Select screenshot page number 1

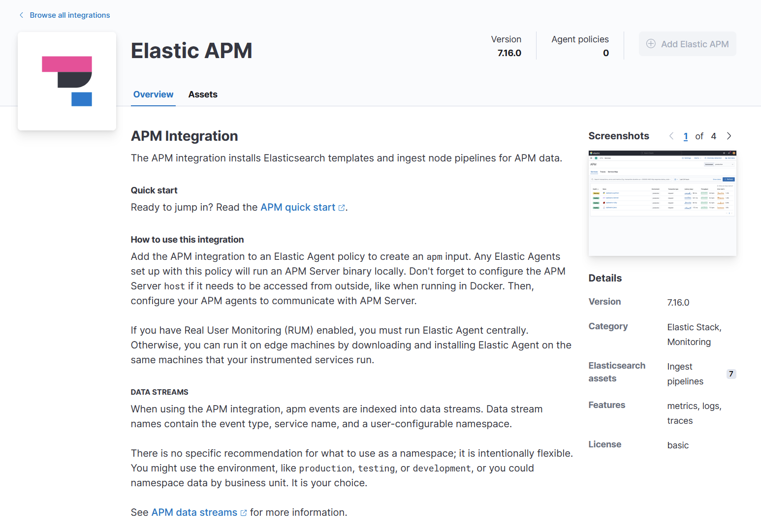[x=686, y=136]
